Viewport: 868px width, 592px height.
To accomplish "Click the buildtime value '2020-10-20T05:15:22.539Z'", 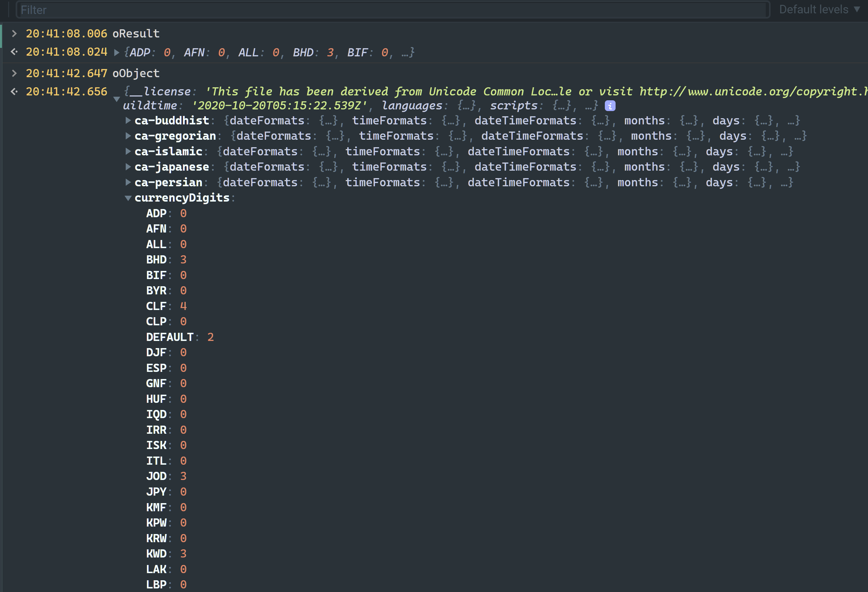I will 279,106.
